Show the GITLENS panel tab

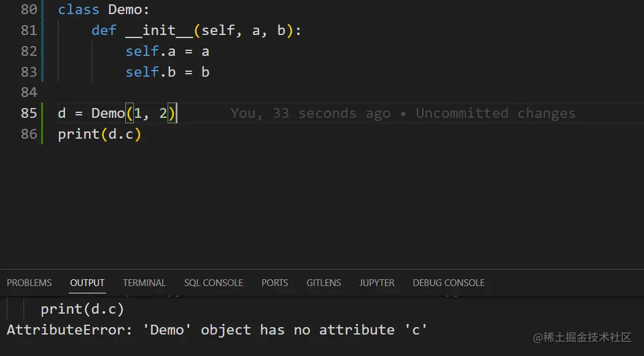click(324, 283)
